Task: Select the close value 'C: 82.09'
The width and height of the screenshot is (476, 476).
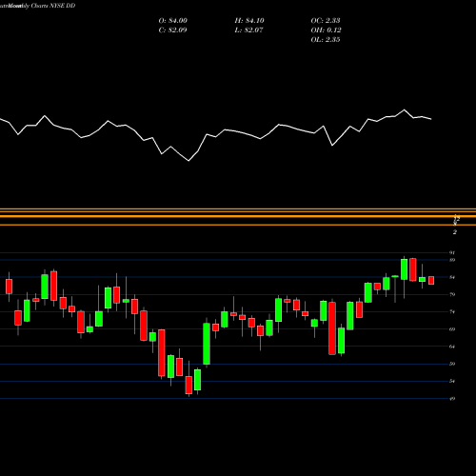Action: pos(172,30)
